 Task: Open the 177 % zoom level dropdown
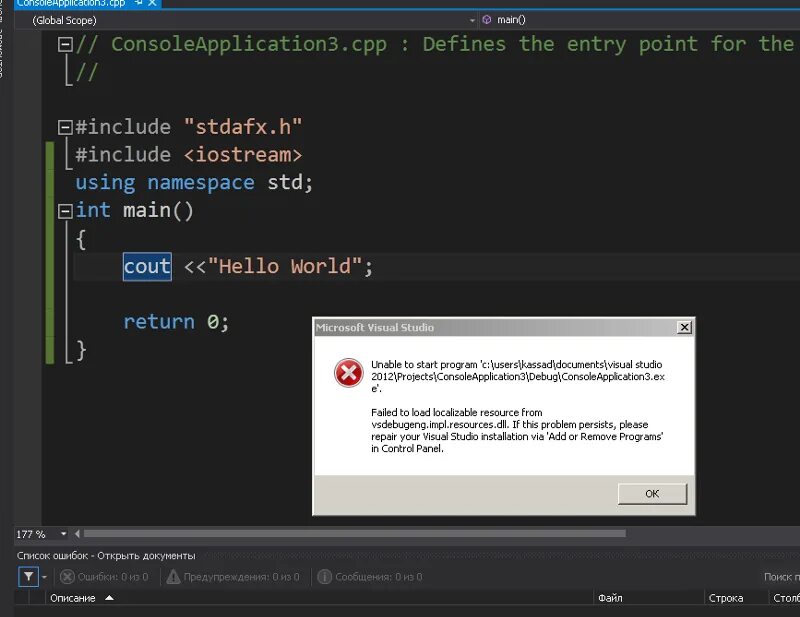click(63, 534)
